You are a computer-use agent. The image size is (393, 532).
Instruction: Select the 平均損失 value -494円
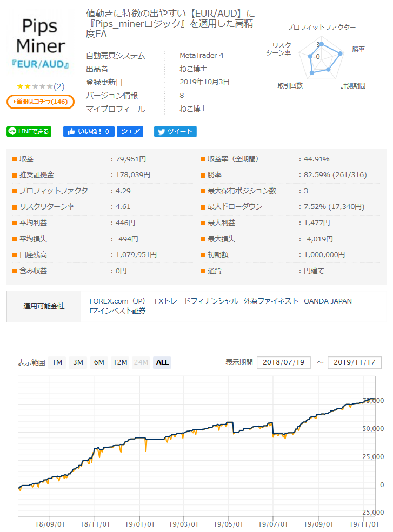[x=126, y=239]
